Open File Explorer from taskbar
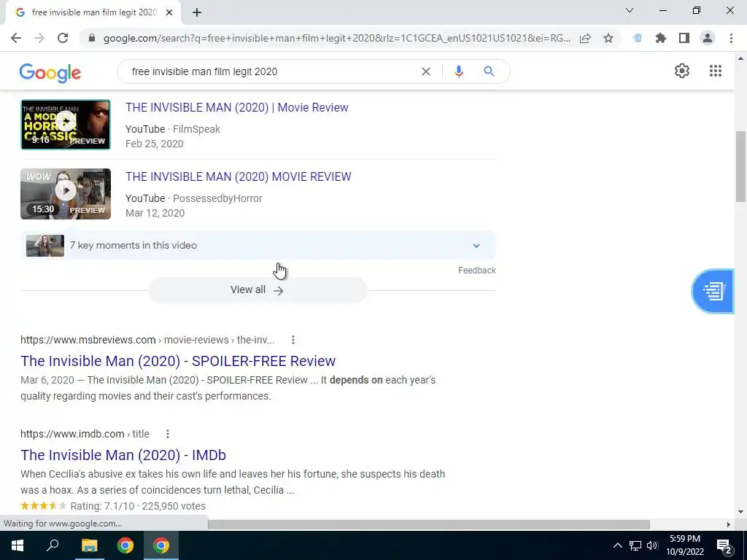The height and width of the screenshot is (560, 747). coord(89,545)
